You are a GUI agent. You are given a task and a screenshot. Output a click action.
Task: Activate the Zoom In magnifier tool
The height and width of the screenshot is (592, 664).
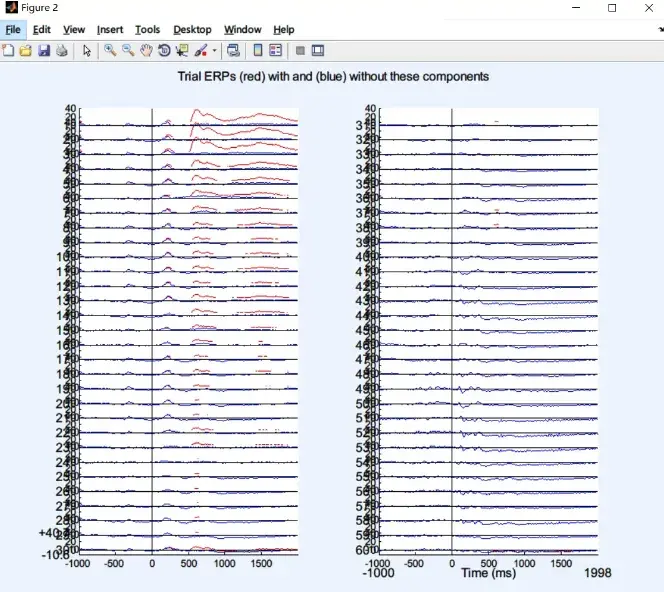click(110, 51)
